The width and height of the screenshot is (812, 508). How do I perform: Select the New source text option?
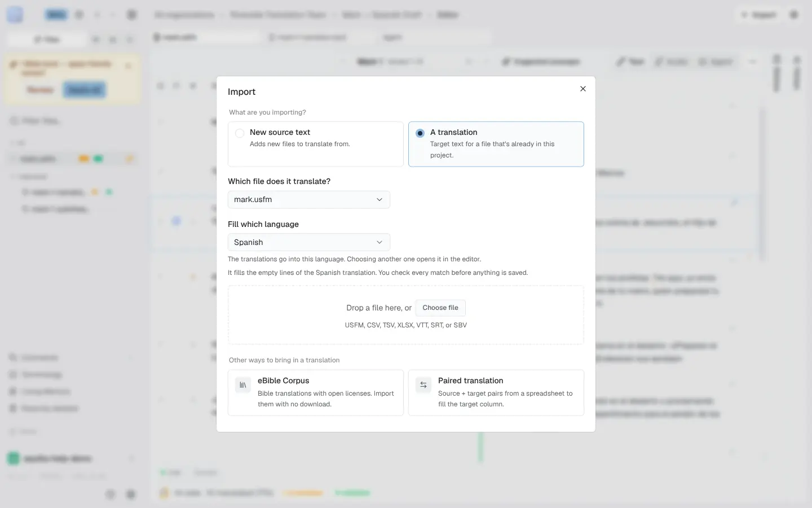(x=316, y=144)
